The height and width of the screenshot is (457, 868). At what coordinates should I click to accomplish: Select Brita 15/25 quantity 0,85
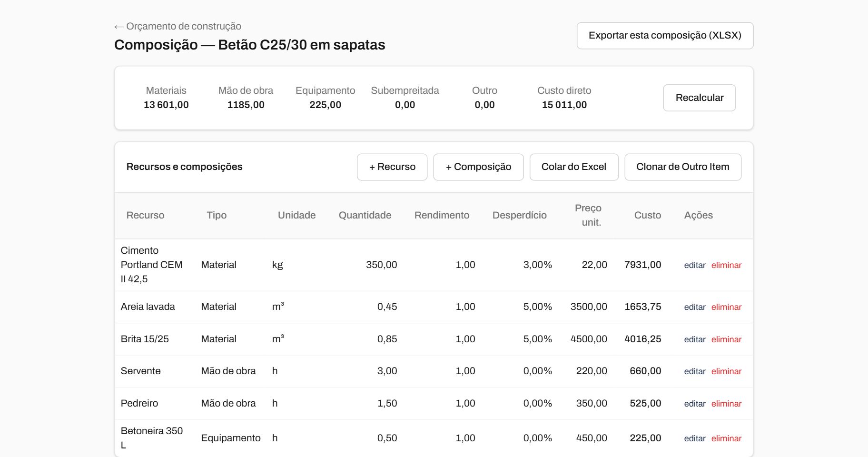387,339
